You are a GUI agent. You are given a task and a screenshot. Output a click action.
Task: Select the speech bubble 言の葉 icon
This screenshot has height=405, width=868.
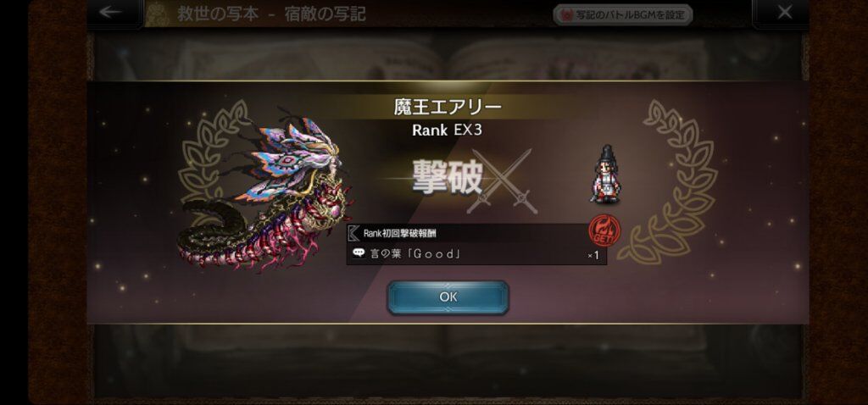(359, 254)
